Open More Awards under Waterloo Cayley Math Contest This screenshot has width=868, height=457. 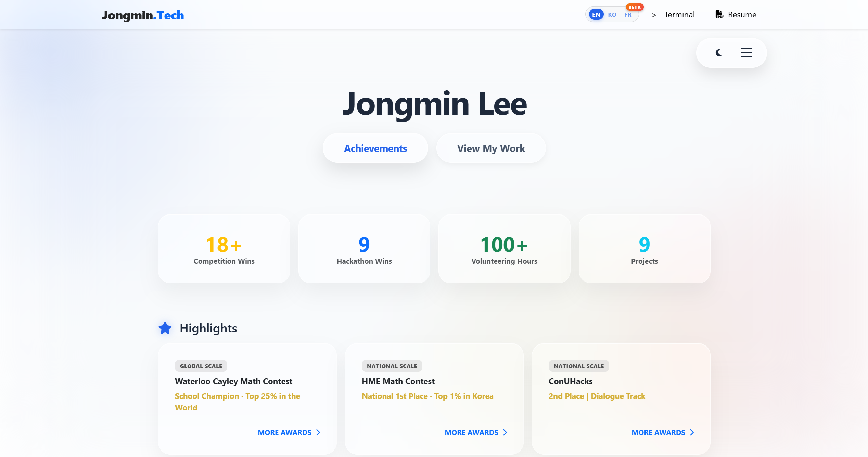pos(289,432)
